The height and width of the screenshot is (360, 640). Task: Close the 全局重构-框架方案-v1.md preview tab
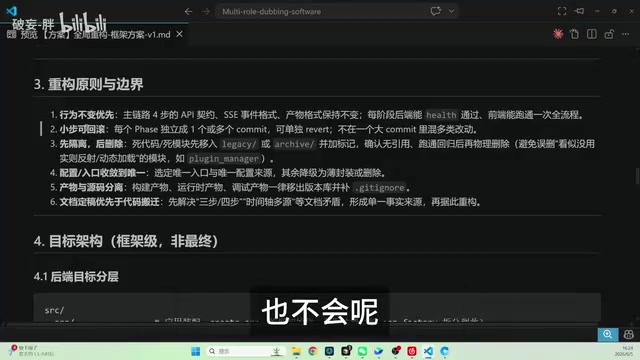click(180, 34)
